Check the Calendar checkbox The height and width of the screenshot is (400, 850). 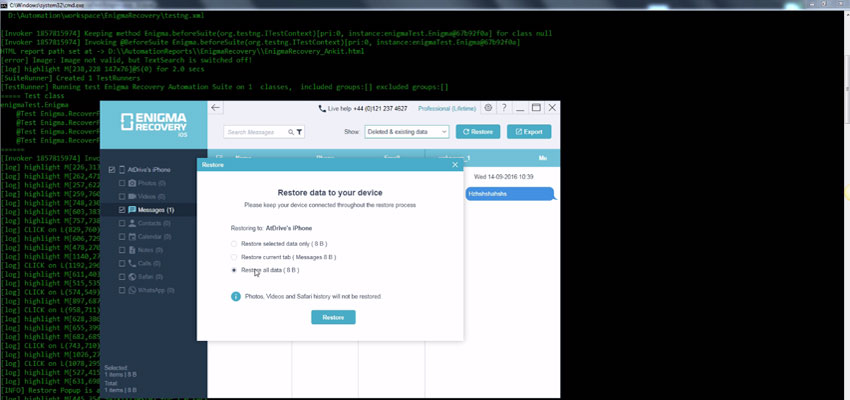(122, 236)
